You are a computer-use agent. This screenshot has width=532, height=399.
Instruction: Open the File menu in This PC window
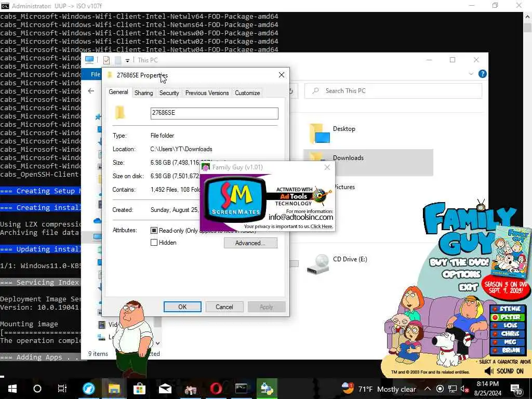95,74
